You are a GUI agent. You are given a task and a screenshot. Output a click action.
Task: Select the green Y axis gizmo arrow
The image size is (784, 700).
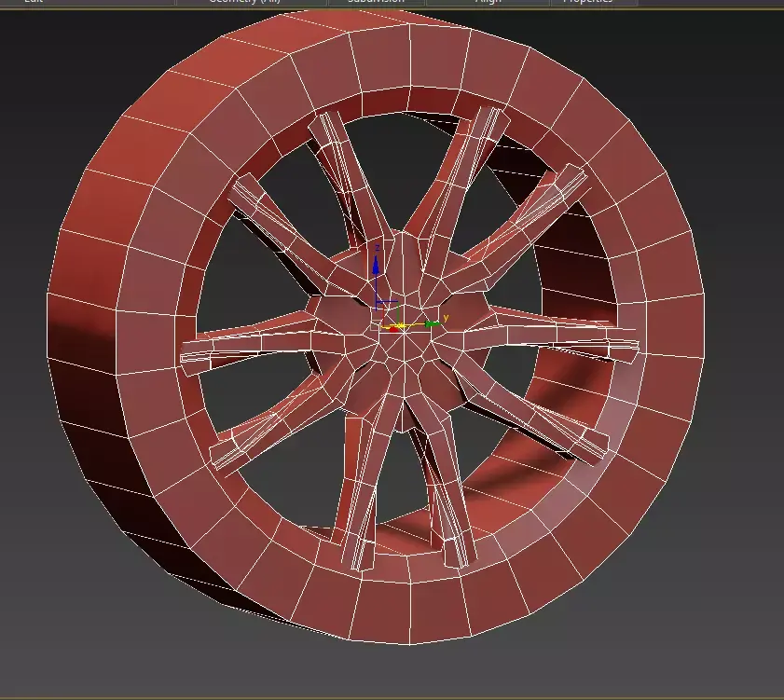point(432,323)
